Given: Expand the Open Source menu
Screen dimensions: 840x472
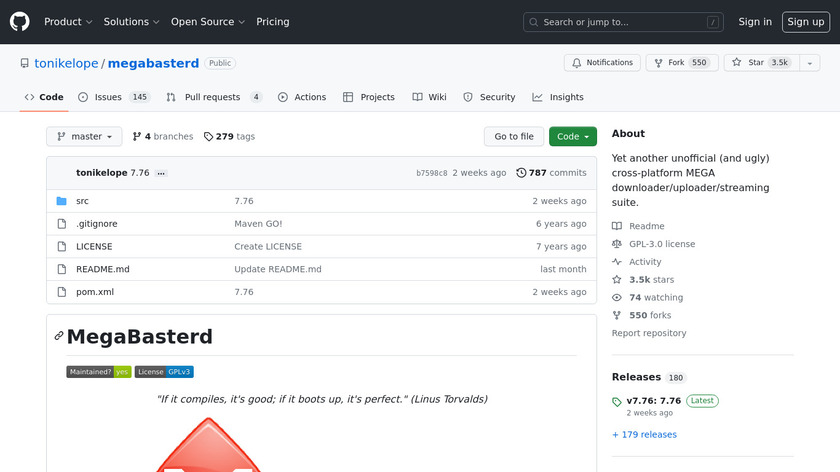Looking at the screenshot, I should [x=208, y=22].
